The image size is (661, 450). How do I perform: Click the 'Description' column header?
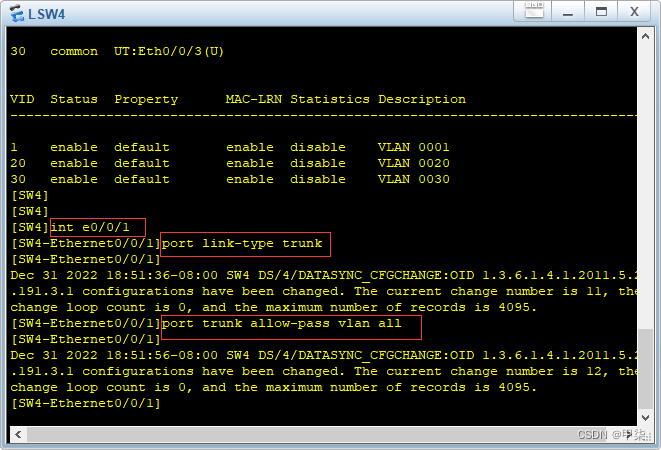(422, 100)
